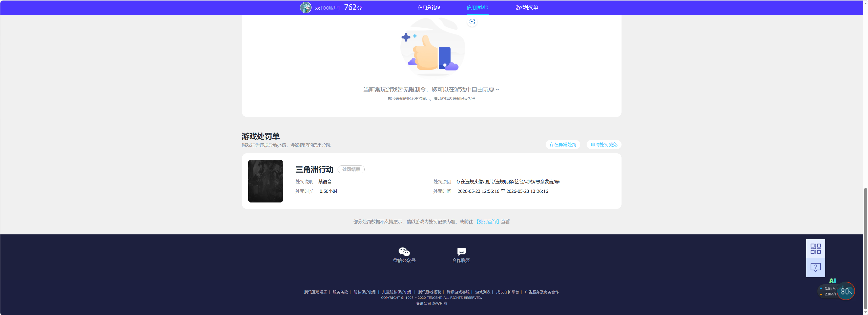The width and height of the screenshot is (868, 315).
Task: Click the 处罚结束 status badge
Action: [x=351, y=169]
